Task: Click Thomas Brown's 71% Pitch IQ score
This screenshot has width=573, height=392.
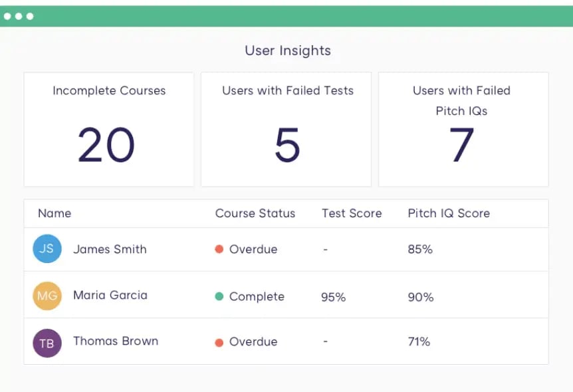Action: pos(419,342)
